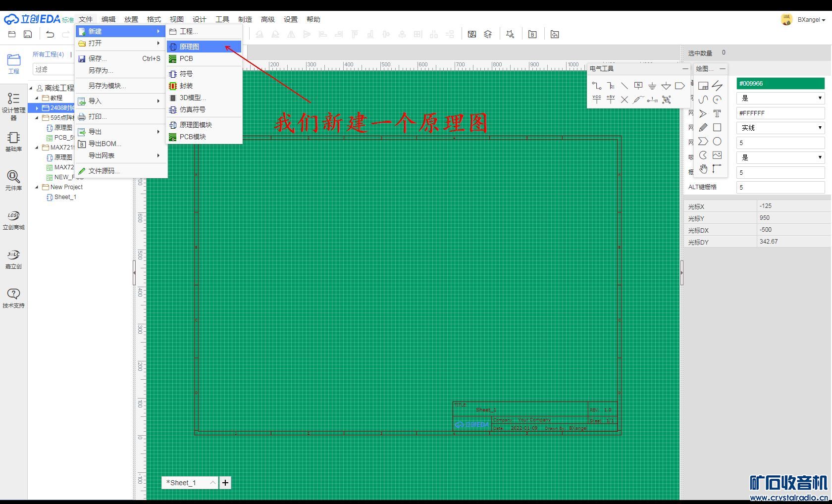
Task: Click 另存为 in the 文件 menu
Action: 121,70
